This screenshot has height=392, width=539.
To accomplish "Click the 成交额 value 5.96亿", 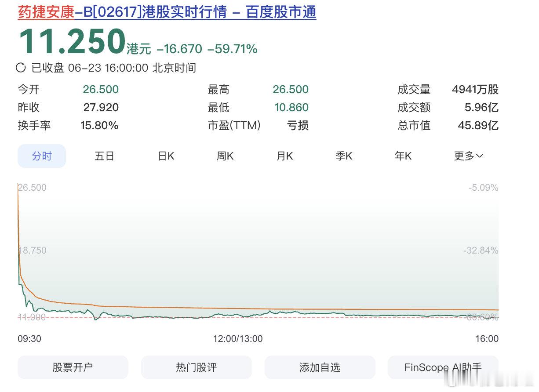I will coord(482,108).
